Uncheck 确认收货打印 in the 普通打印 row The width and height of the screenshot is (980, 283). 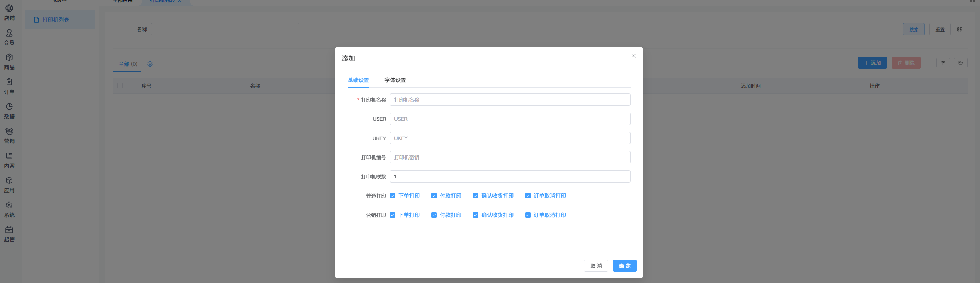(476, 196)
